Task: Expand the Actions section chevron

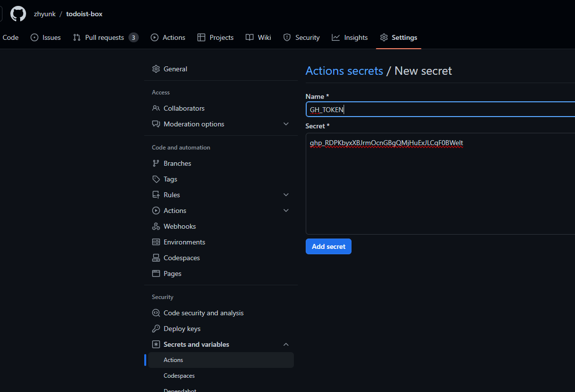Action: pos(286,211)
